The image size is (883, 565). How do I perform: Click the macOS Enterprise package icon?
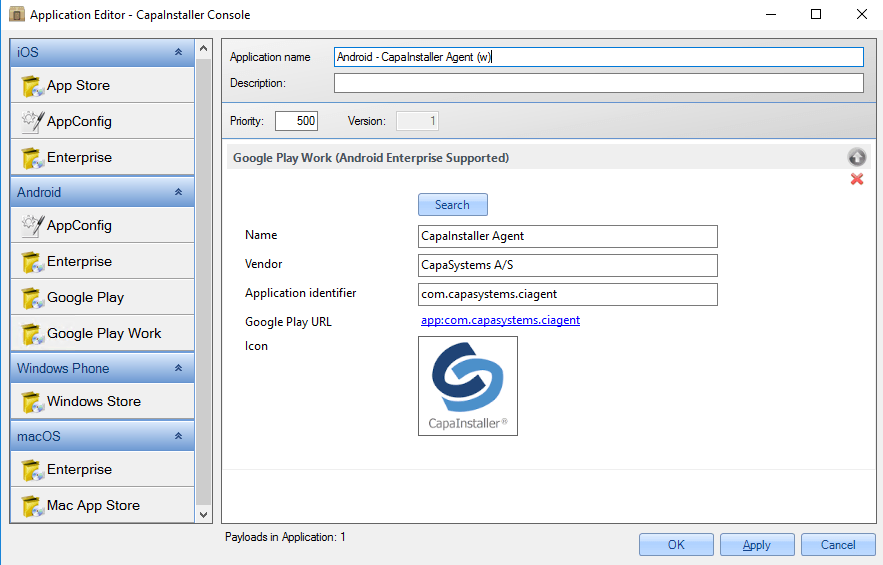pos(33,470)
